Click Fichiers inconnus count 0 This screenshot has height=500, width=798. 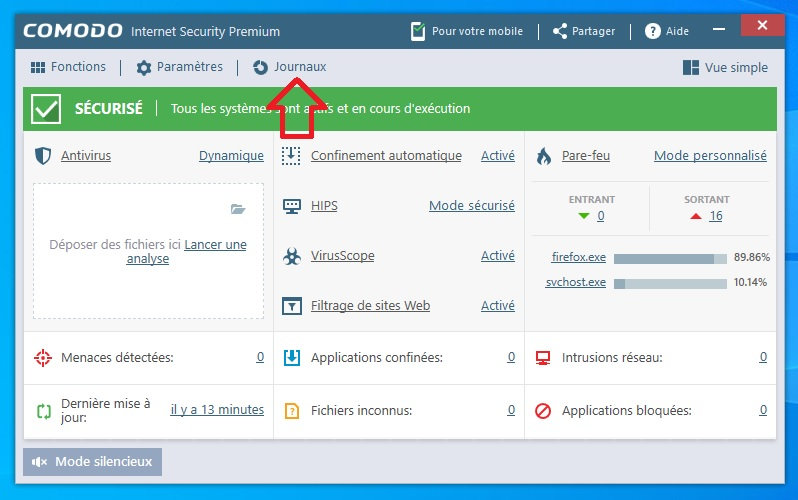coord(511,410)
